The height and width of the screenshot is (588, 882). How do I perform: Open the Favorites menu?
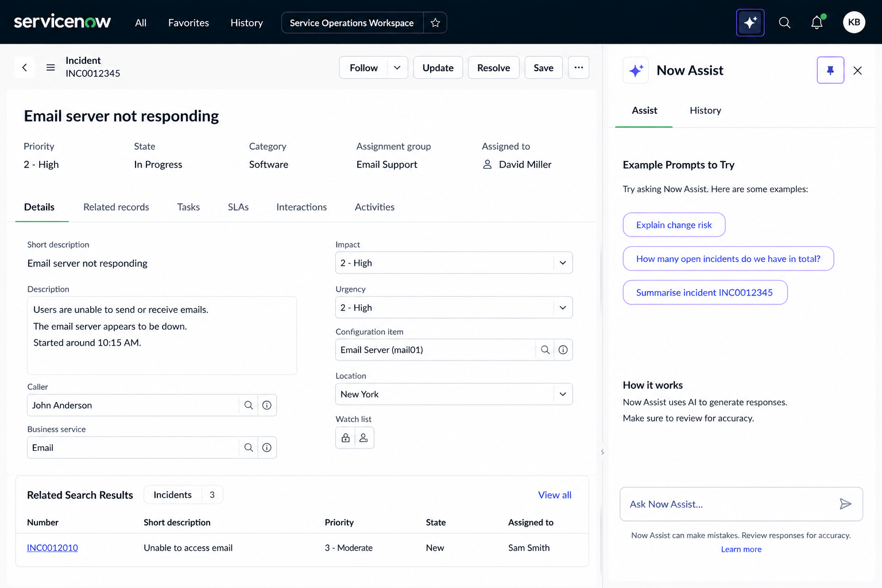[188, 22]
